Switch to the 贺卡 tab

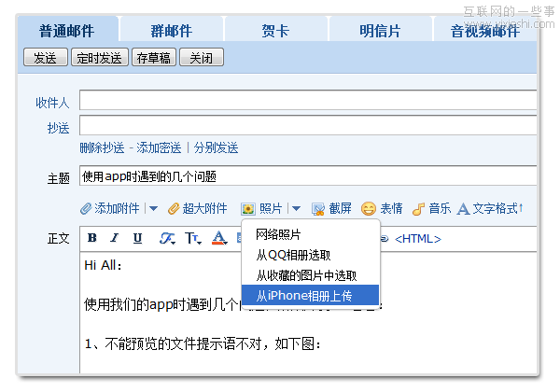pyautogui.click(x=275, y=31)
